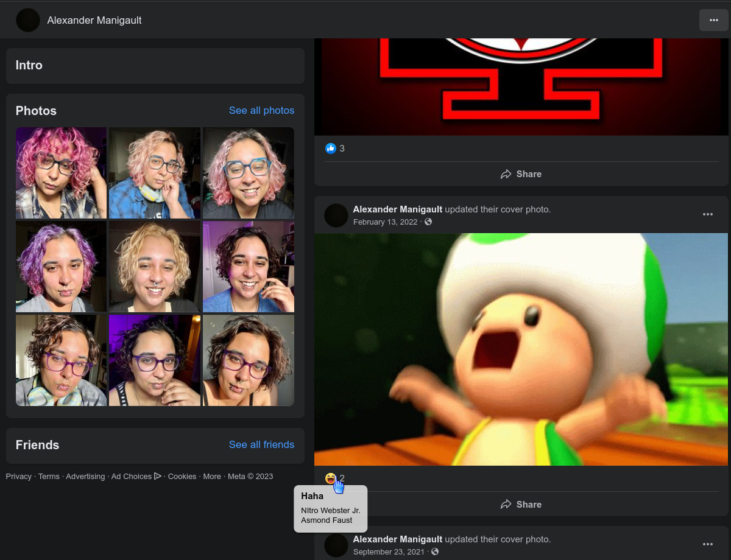Open first photo thumbnail in Photos grid
Screen dimensions: 731x560
61,173
